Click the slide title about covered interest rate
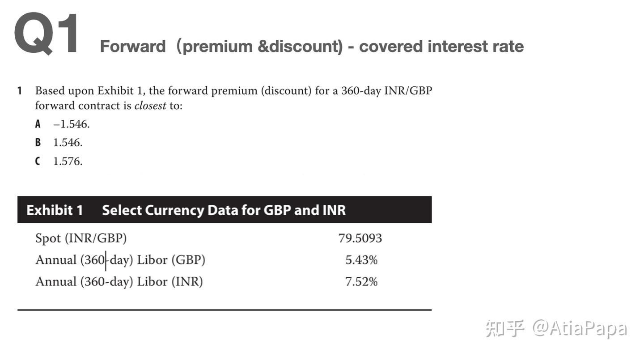Image resolution: width=644 pixels, height=357 pixels. point(312,47)
